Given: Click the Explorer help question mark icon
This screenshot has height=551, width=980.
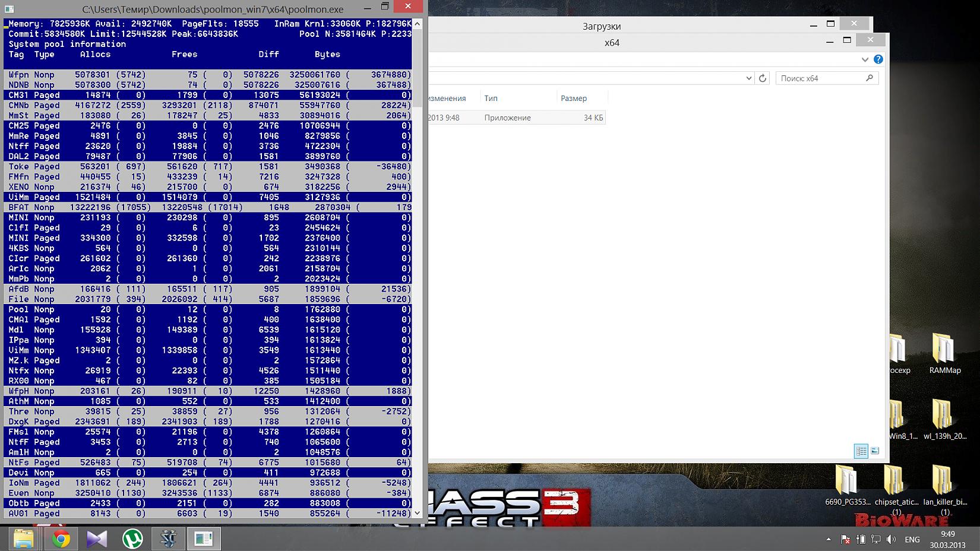Looking at the screenshot, I should 878,59.
